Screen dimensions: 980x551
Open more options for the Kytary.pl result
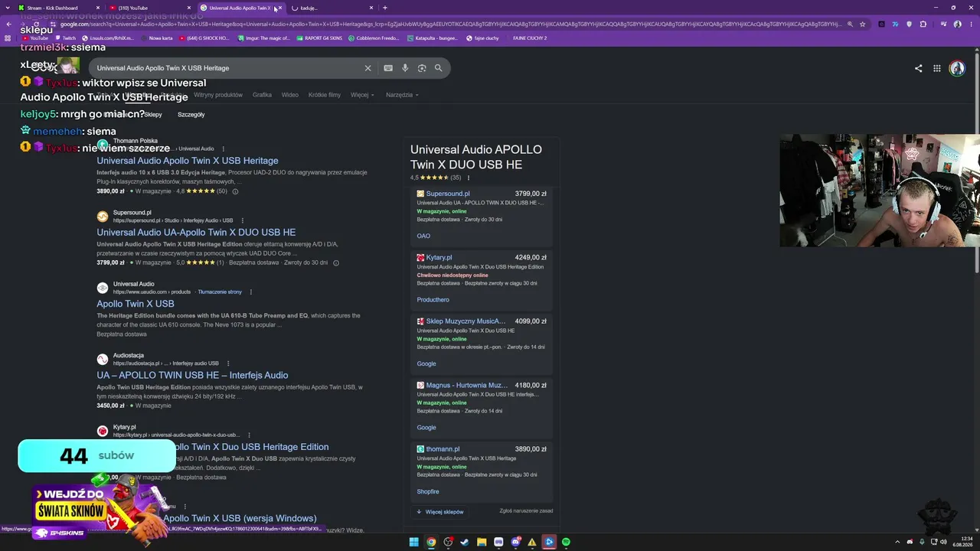pos(248,435)
